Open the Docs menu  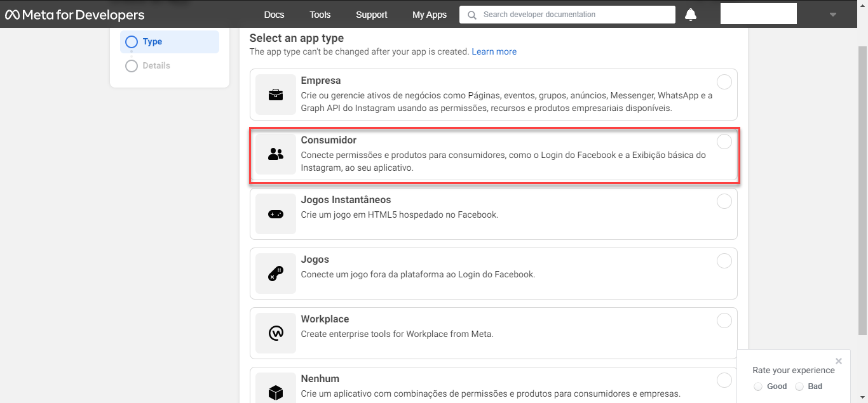click(x=274, y=15)
